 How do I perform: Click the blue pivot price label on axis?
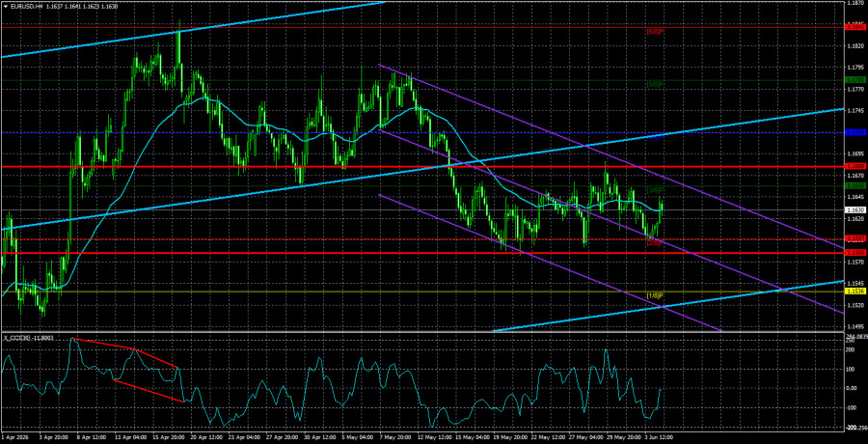coord(854,132)
